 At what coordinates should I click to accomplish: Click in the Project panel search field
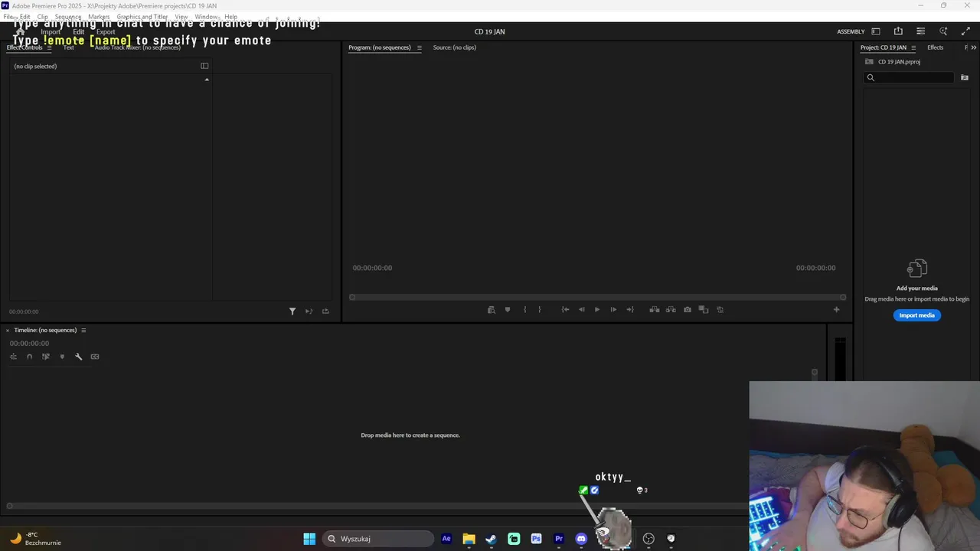pos(910,77)
